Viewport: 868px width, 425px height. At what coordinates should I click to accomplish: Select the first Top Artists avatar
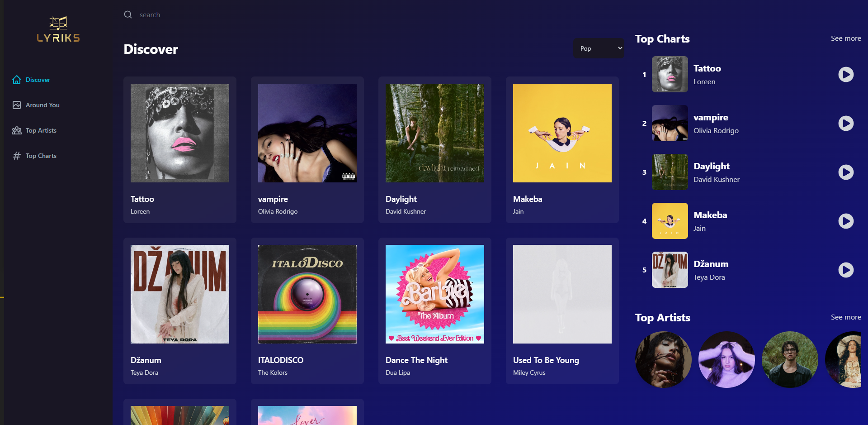[x=663, y=360]
